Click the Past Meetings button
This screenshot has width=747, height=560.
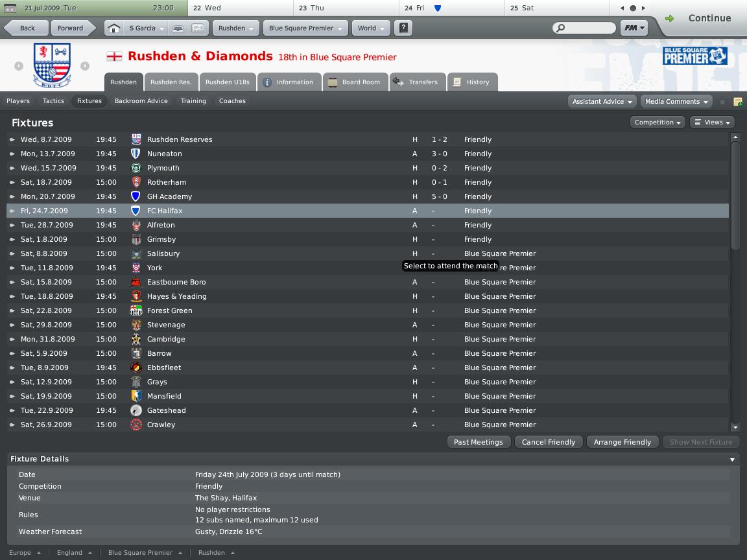click(479, 442)
